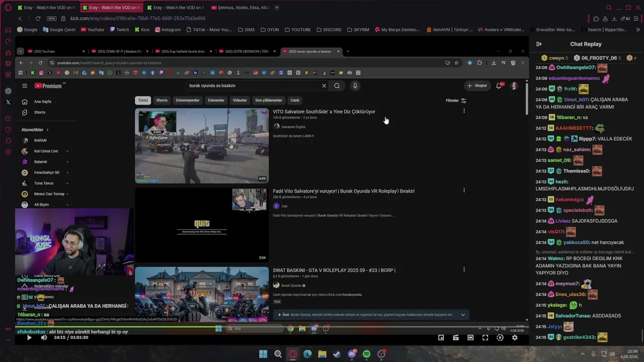Open the YOUTUBE bookmarks folder
Viewport: 644px width, 362px height.
297,30
